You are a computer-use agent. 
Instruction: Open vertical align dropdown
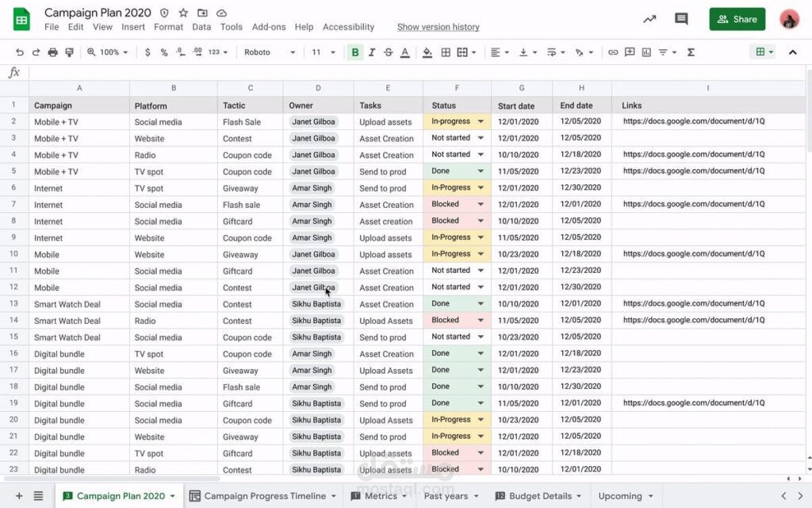(528, 52)
